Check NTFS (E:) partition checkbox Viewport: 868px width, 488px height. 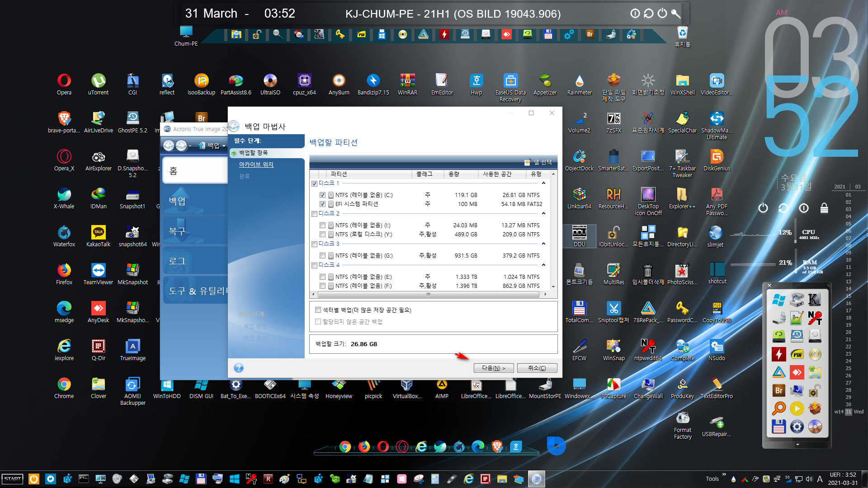click(x=322, y=277)
